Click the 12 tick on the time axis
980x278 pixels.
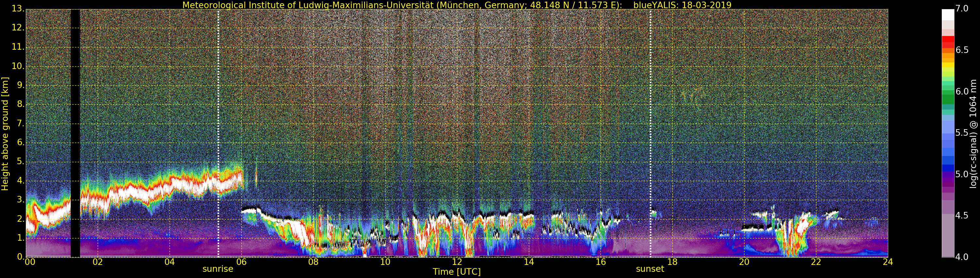[x=457, y=262]
